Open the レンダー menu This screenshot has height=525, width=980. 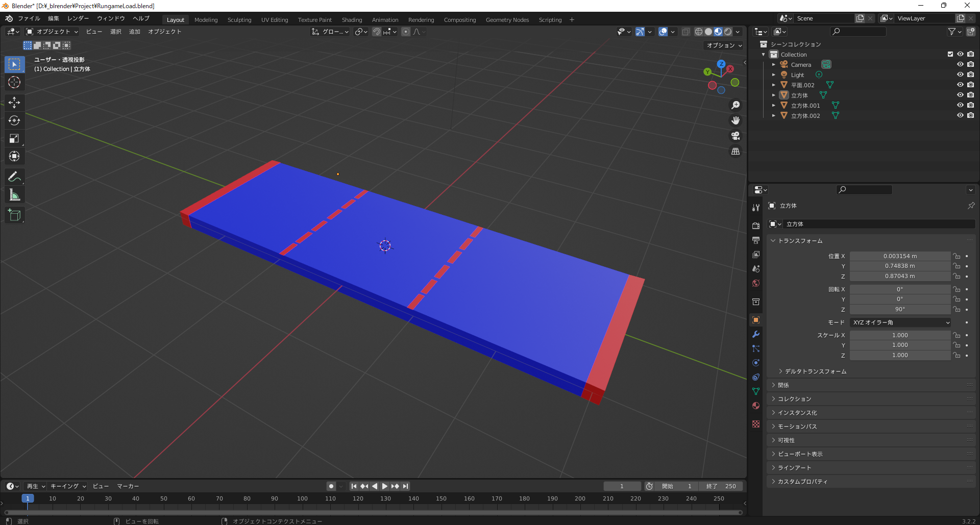coord(78,18)
